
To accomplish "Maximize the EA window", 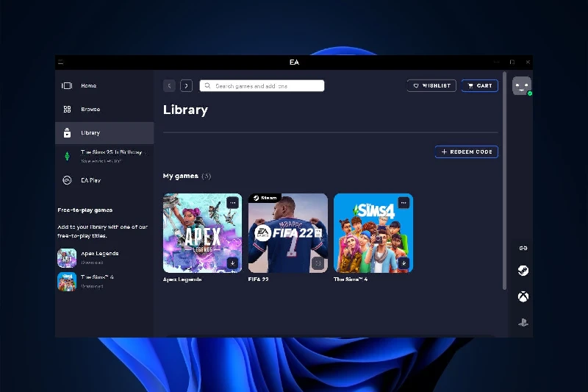I will tap(512, 63).
